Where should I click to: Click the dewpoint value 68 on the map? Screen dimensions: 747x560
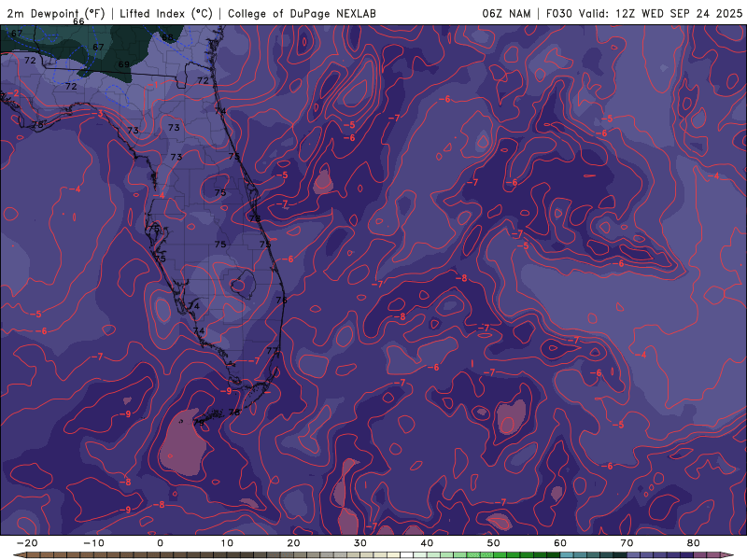click(168, 37)
